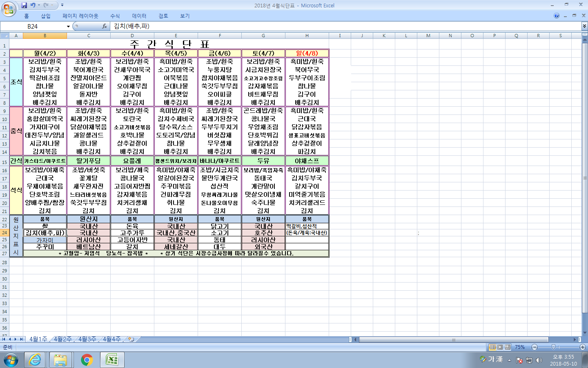Image resolution: width=588 pixels, height=368 pixels.
Task: Save the workbook with the floppy icon
Action: pyautogui.click(x=24, y=5)
